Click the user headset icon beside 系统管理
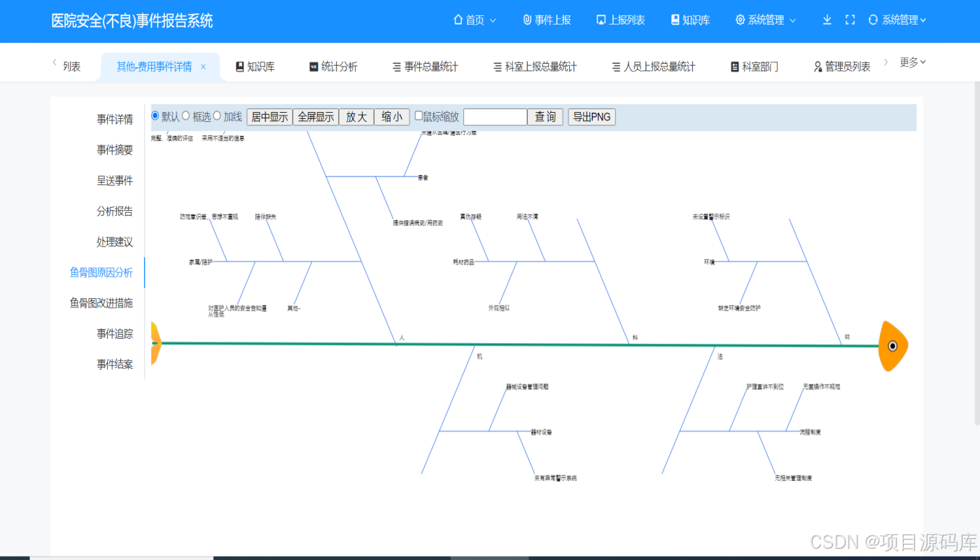This screenshot has width=980, height=560. point(873,20)
